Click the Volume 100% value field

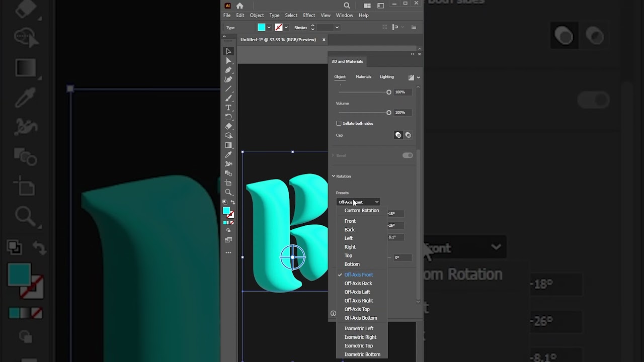(x=403, y=113)
